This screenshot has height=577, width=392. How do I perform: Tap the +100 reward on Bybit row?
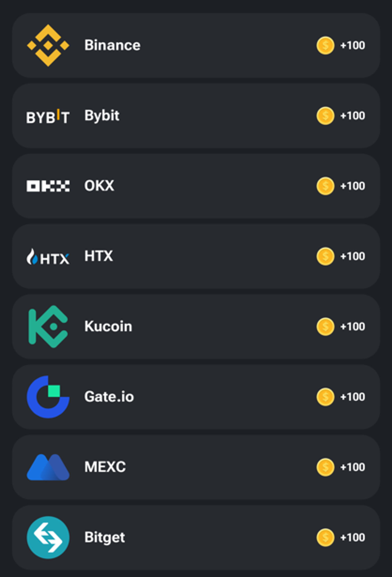(353, 116)
